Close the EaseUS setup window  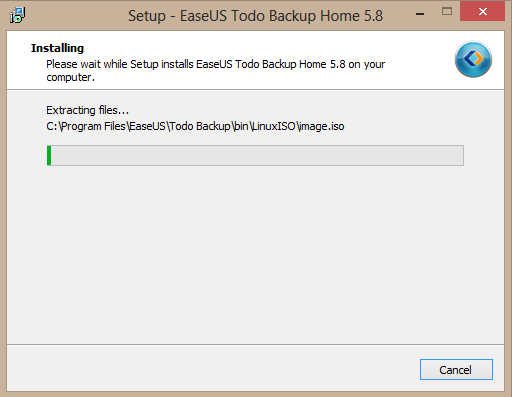(x=482, y=12)
